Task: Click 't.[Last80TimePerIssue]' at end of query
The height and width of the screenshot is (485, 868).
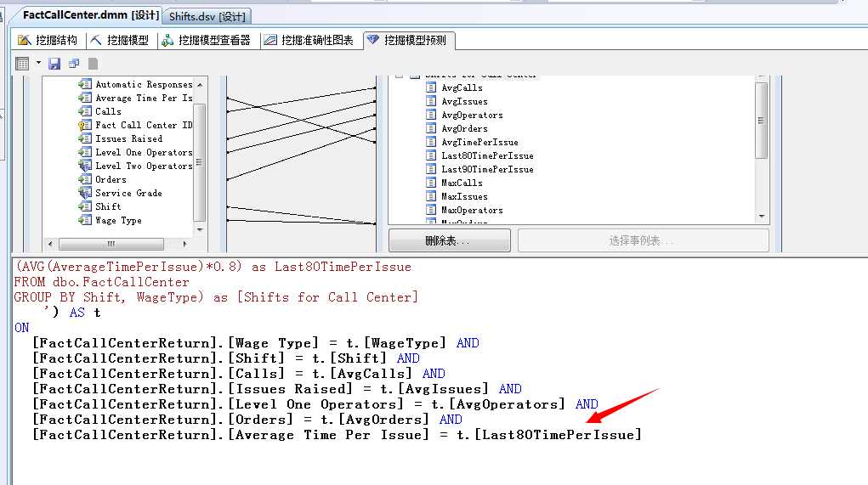Action: (x=549, y=435)
